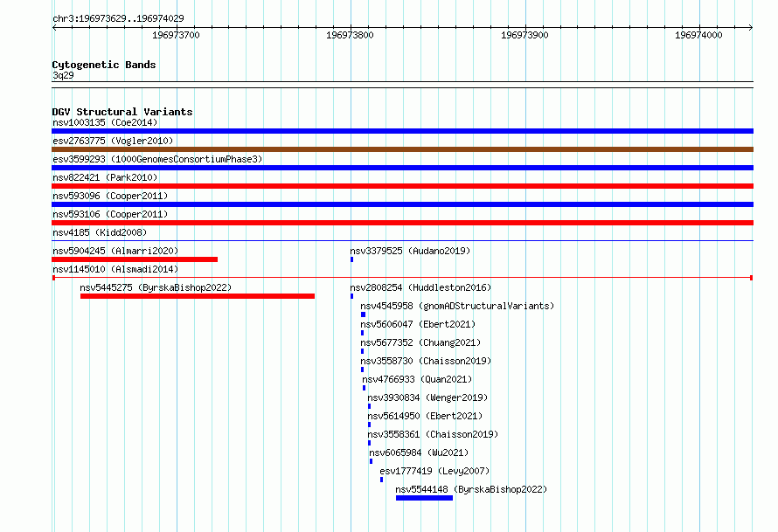The image size is (778, 532).
Task: Click the blue marker under nsv5677352
Action: pos(362,351)
